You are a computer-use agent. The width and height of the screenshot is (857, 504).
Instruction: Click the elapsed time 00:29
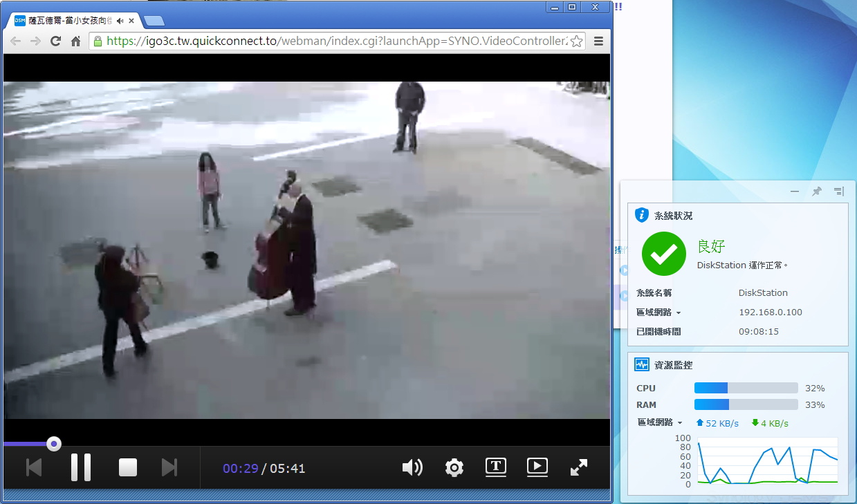tap(241, 468)
